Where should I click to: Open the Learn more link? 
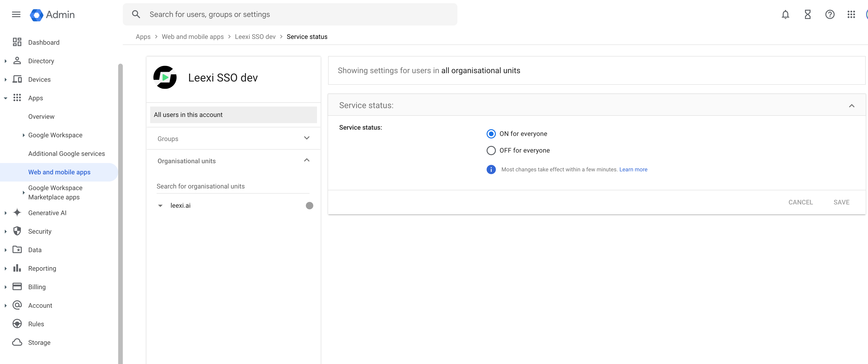(x=633, y=169)
